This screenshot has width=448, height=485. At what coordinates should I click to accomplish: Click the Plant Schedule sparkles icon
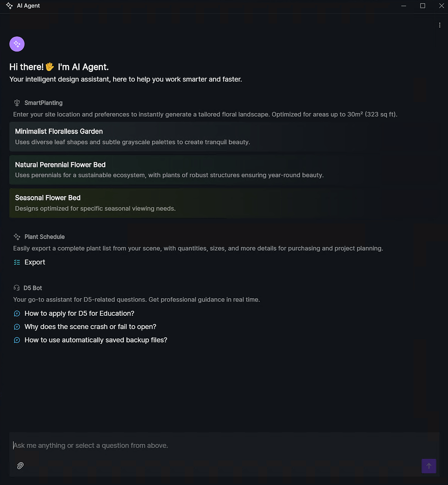(16, 236)
